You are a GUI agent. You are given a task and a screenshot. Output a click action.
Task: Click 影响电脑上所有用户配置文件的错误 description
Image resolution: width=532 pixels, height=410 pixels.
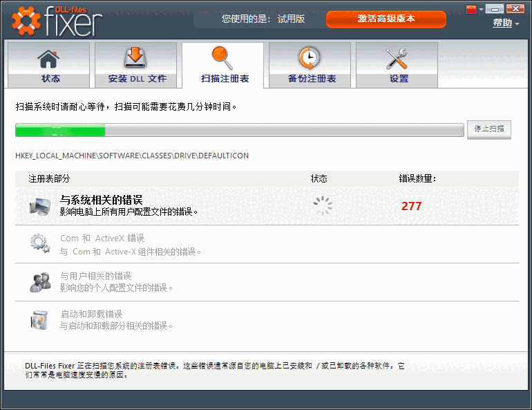(129, 212)
